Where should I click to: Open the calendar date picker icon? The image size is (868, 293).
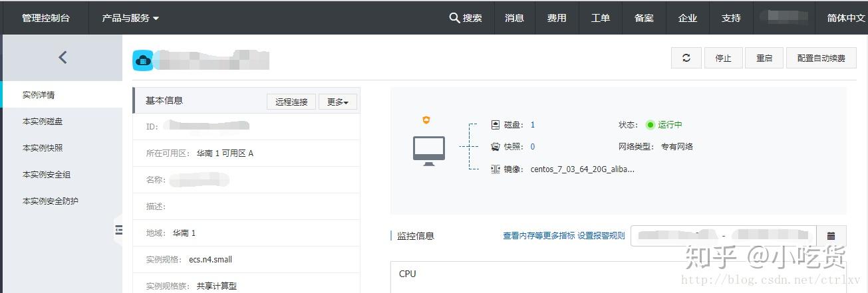coord(831,236)
